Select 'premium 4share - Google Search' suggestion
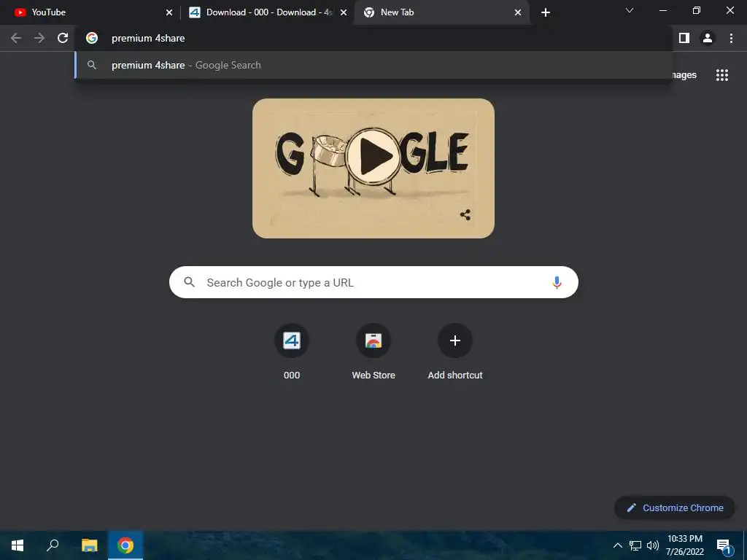 click(373, 65)
